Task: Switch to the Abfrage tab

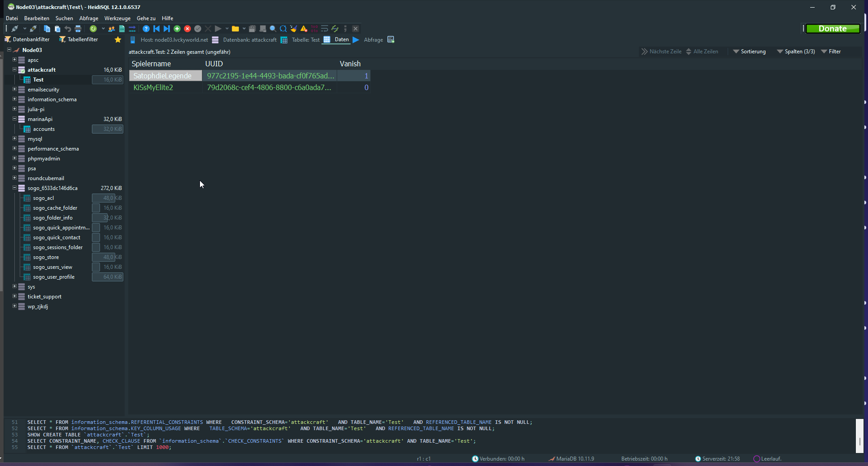Action: click(x=373, y=40)
